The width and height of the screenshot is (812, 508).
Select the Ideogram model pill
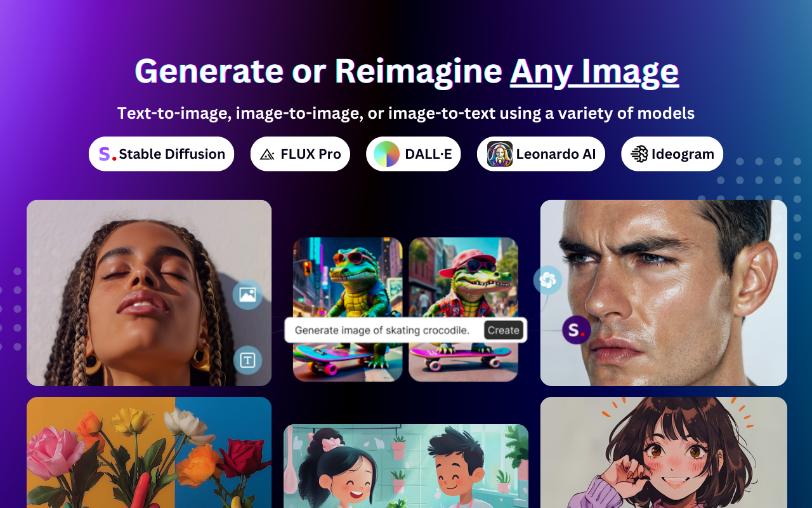(x=672, y=154)
